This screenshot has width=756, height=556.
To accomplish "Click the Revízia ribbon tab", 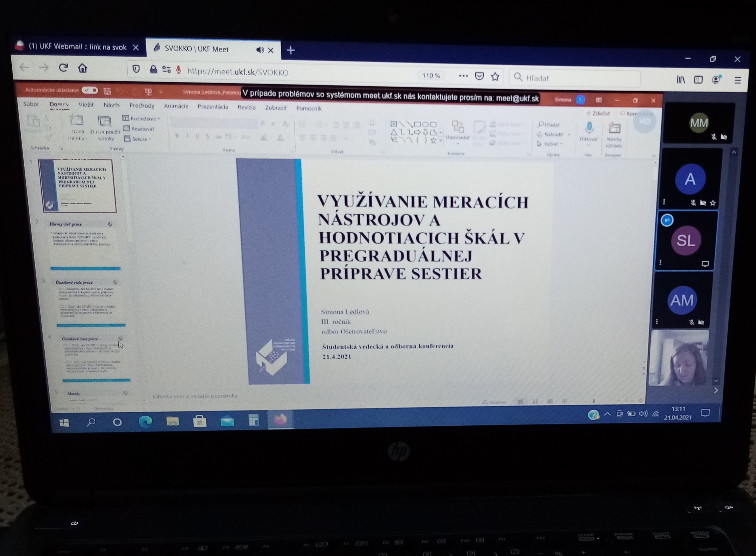I will point(247,107).
